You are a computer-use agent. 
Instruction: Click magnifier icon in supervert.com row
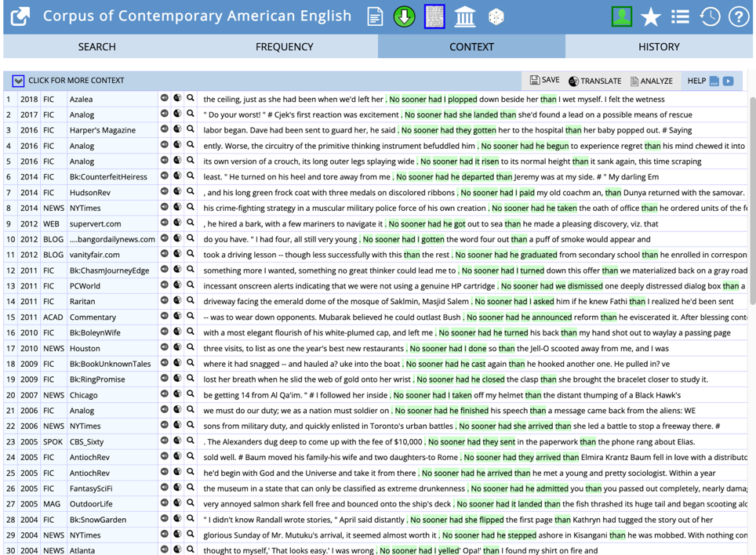191,223
